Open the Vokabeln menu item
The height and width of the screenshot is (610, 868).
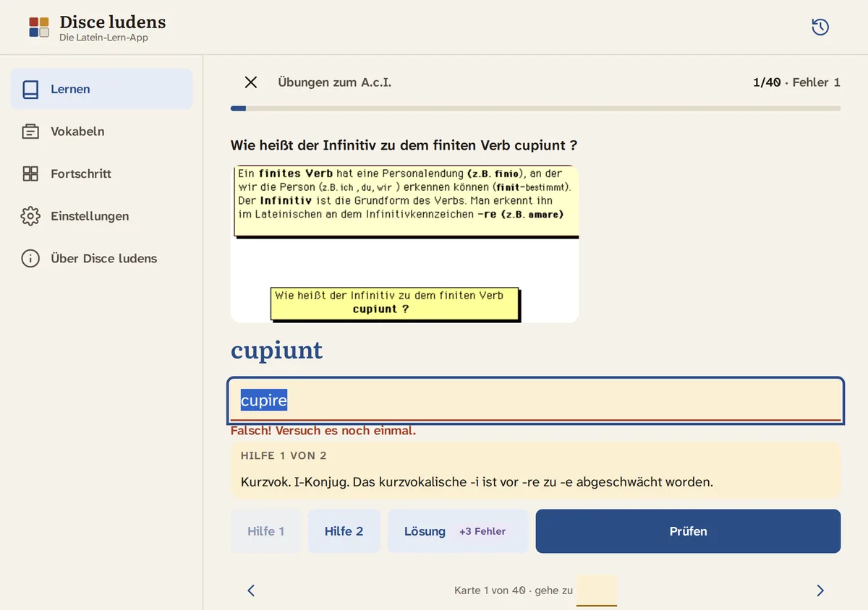coord(101,132)
